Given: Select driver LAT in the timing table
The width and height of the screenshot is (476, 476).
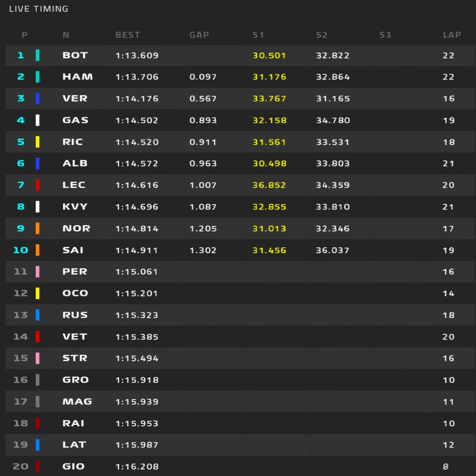Looking at the screenshot, I should click(74, 445).
